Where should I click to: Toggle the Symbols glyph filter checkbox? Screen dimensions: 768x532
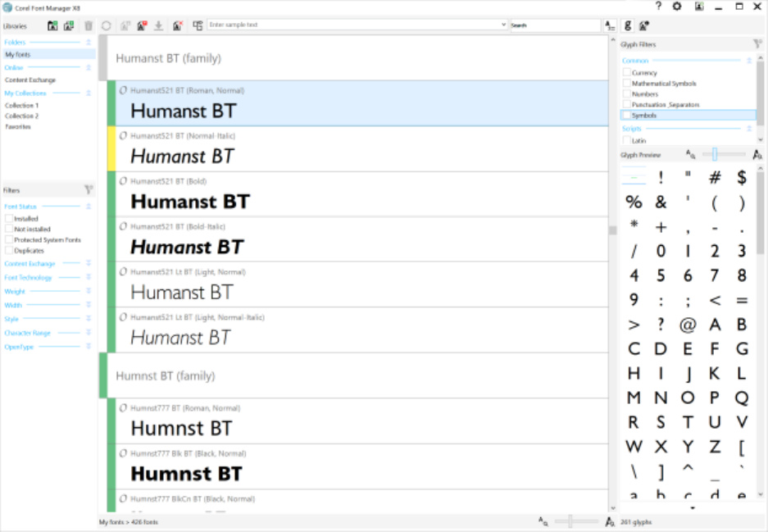626,115
